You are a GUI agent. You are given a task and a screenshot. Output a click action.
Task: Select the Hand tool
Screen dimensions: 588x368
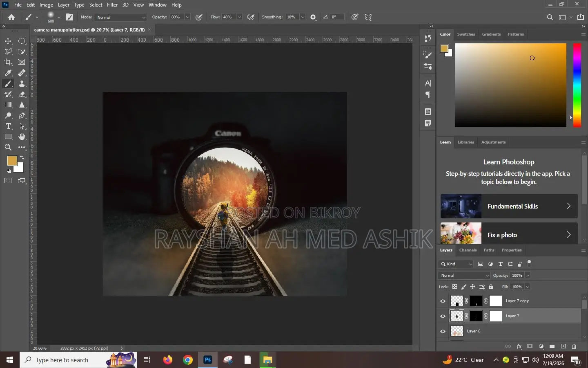(22, 137)
